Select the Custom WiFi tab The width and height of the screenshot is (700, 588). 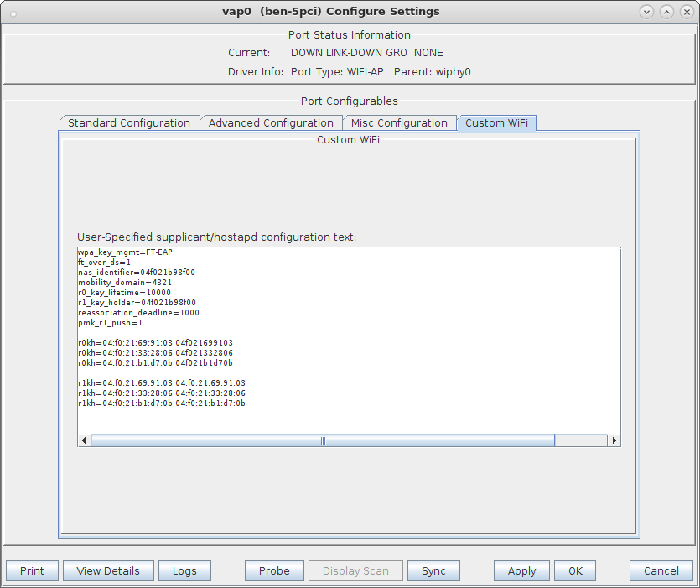click(x=496, y=123)
